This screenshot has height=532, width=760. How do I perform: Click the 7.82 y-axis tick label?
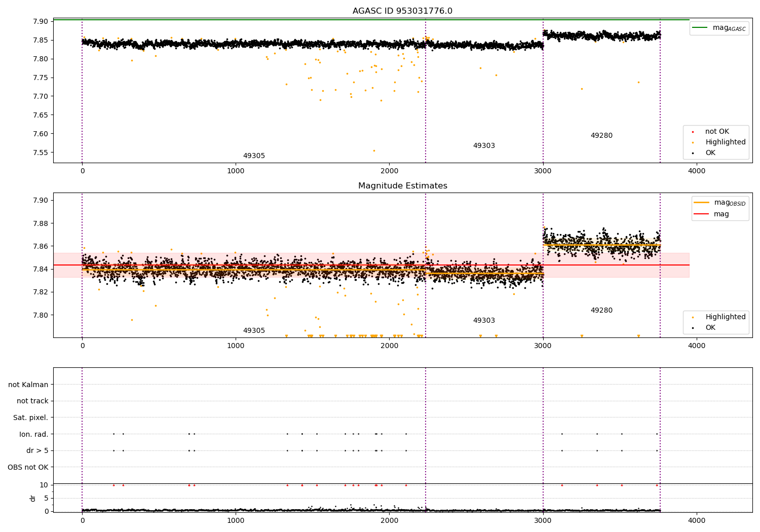(x=40, y=292)
